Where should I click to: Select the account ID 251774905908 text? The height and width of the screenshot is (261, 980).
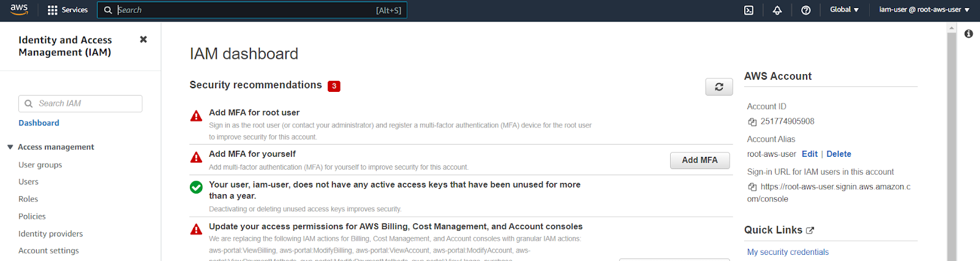pyautogui.click(x=787, y=121)
